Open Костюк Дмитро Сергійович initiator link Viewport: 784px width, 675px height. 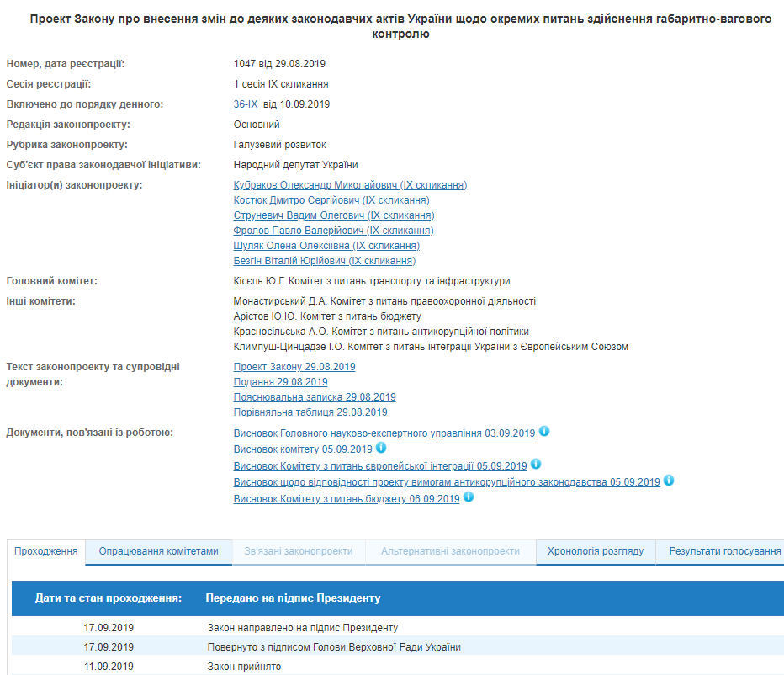click(331, 200)
